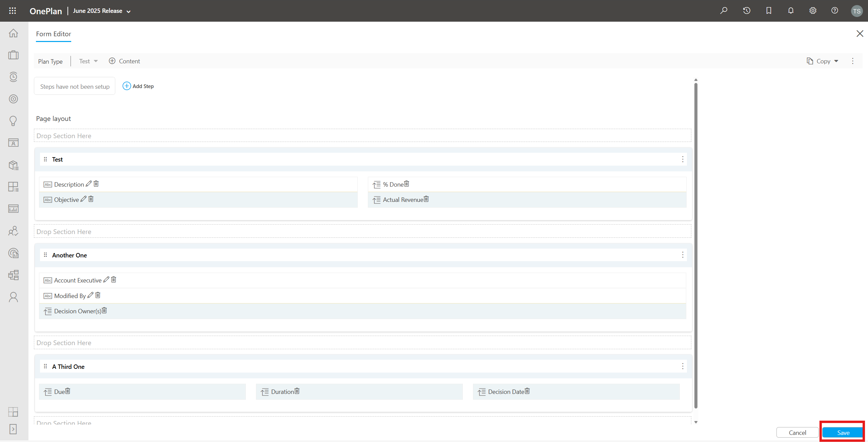The width and height of the screenshot is (868, 442).
Task: Open Another One section options menu
Action: [x=683, y=255]
